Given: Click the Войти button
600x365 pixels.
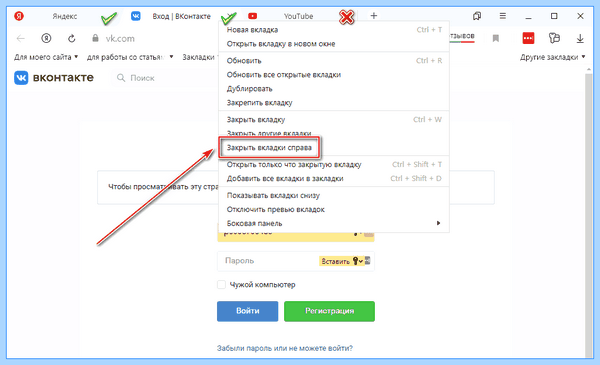Looking at the screenshot, I should click(x=248, y=311).
